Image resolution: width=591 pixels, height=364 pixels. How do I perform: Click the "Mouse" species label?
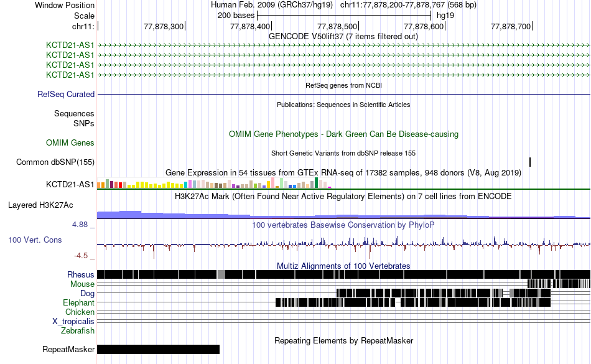(x=82, y=284)
